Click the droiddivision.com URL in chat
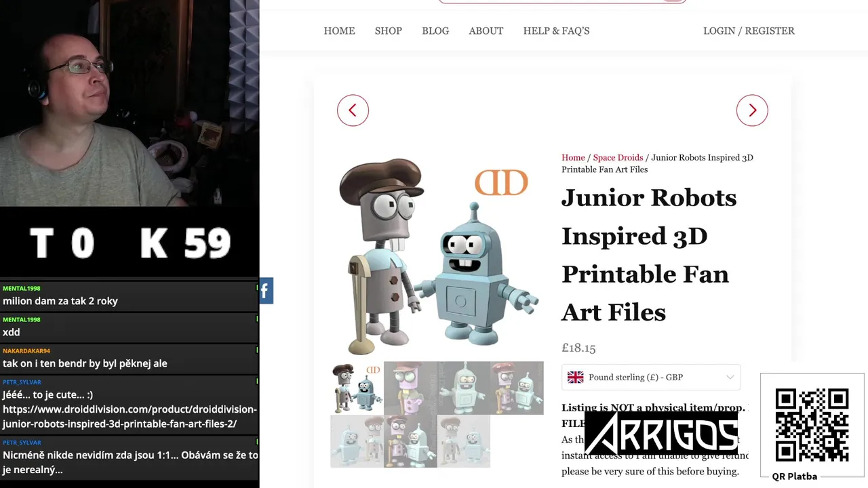The image size is (868, 488). coord(130,417)
